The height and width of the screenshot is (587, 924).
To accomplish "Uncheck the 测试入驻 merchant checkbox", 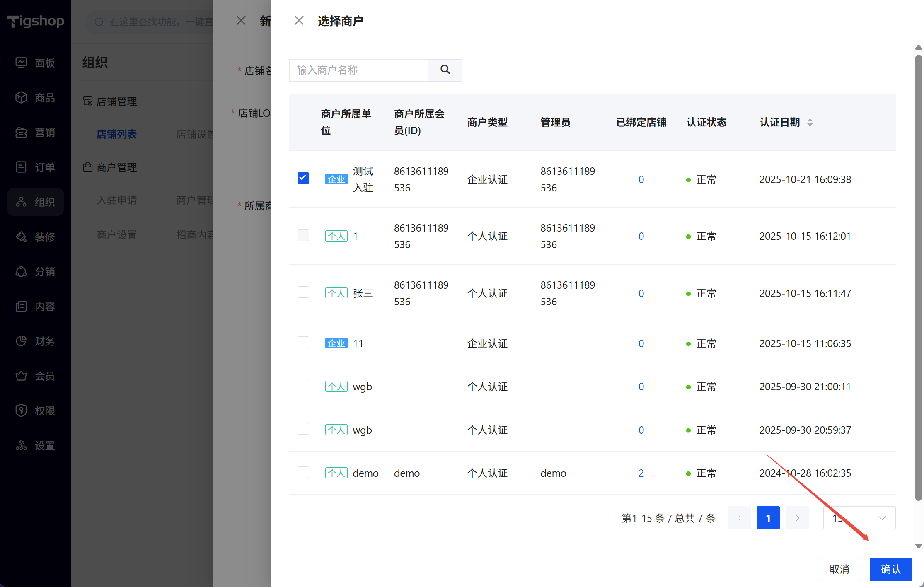I will tap(303, 178).
